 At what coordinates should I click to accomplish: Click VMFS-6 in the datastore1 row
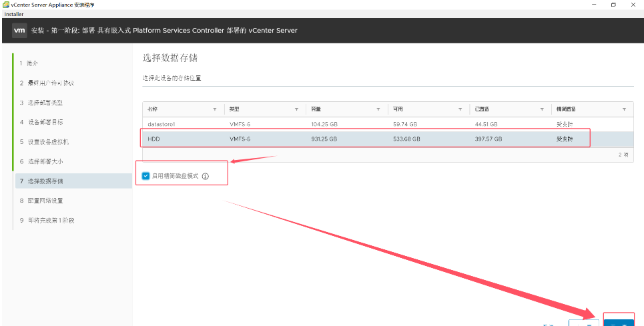pyautogui.click(x=240, y=124)
